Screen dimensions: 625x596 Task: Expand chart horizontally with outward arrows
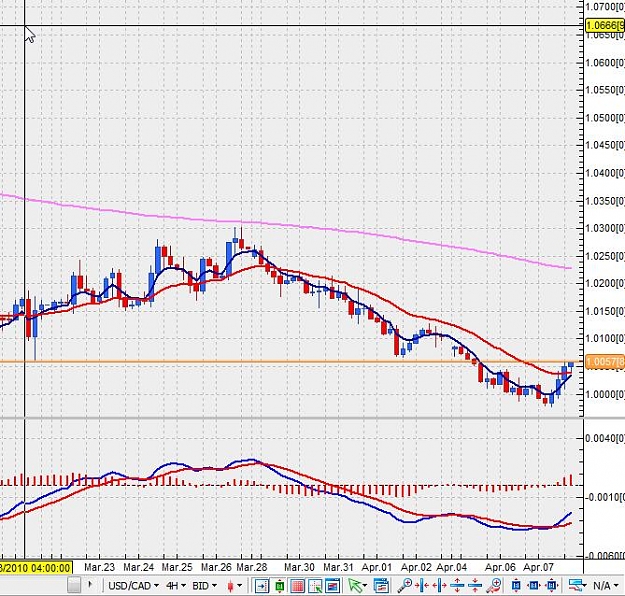[439, 586]
